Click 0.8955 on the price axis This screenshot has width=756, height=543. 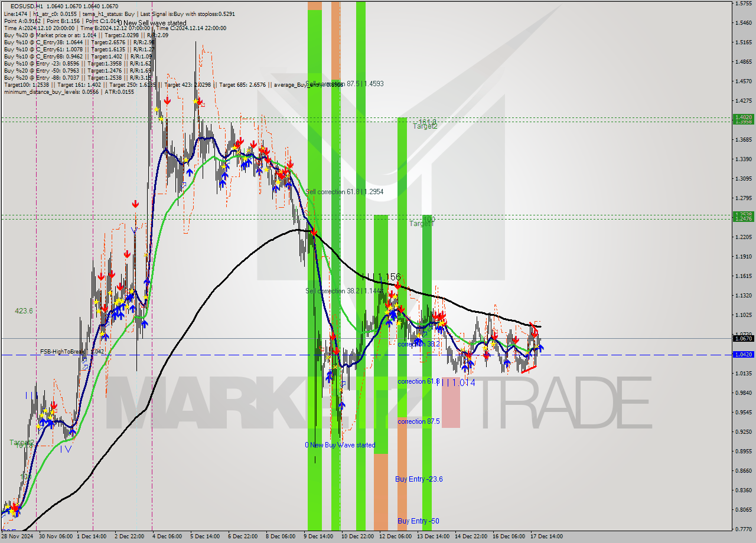pyautogui.click(x=742, y=452)
